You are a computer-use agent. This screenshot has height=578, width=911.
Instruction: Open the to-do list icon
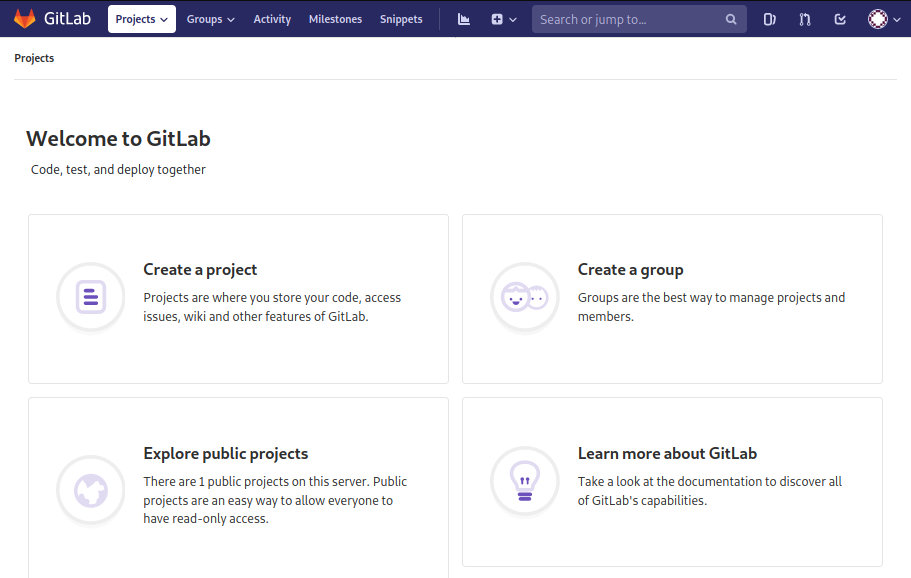point(840,19)
